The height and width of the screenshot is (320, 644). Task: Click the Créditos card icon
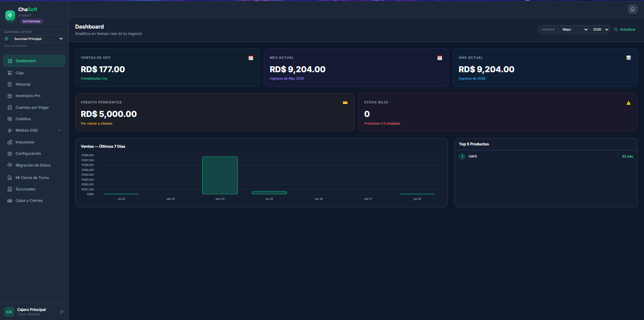coord(10,119)
